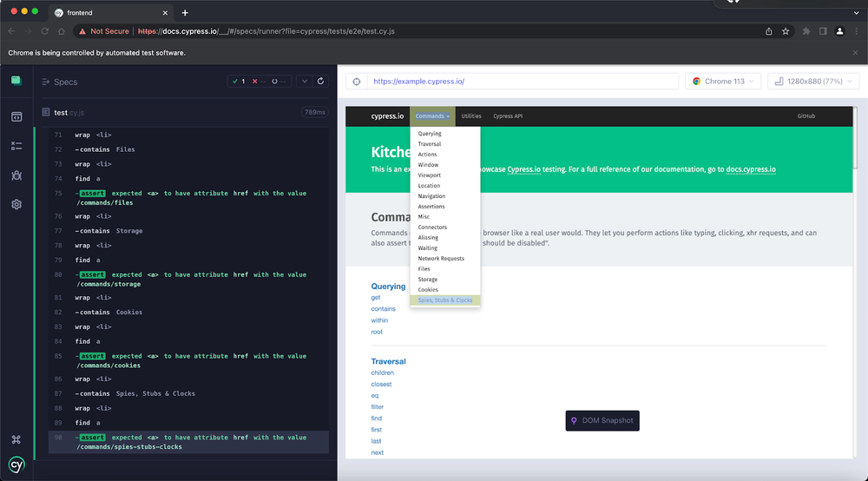
Task: Click the Debug bug icon in sidebar
Action: (x=16, y=175)
